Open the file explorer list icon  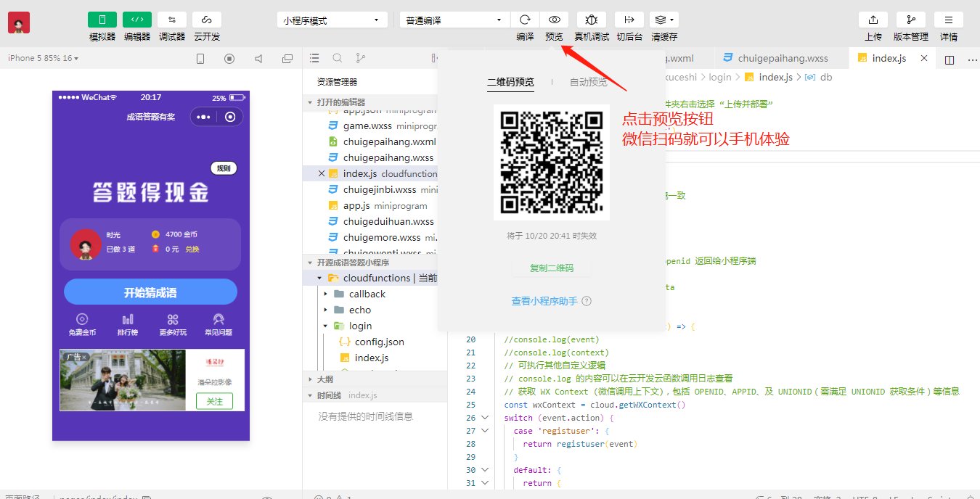pos(314,58)
